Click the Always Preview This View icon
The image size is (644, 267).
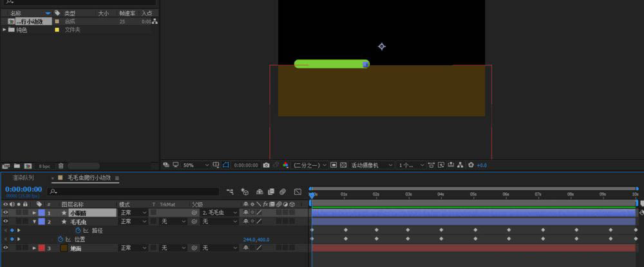(x=166, y=165)
